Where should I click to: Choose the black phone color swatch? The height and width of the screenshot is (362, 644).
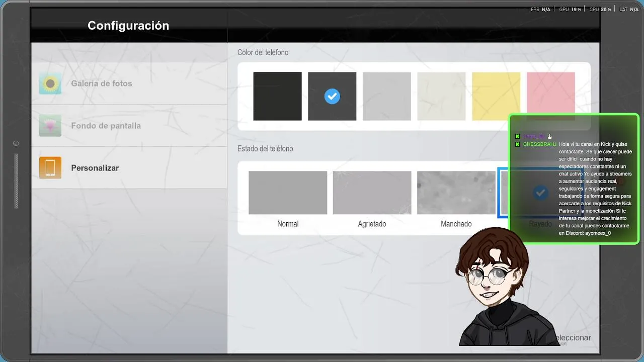click(x=277, y=97)
